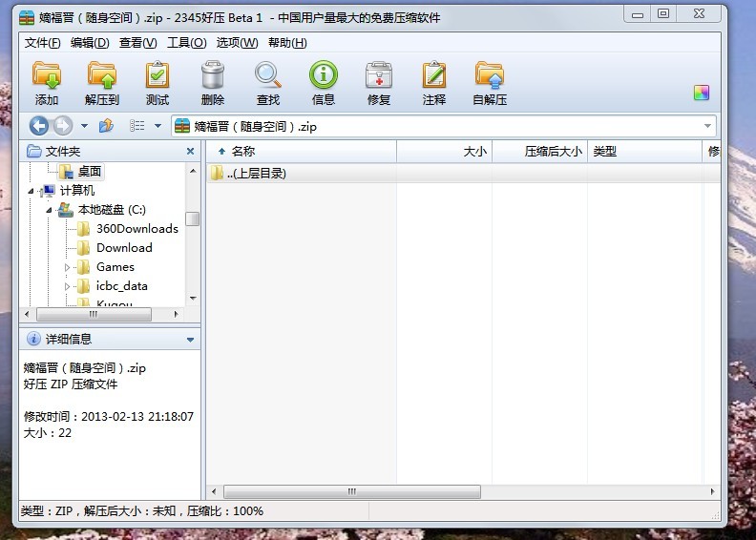Open the 文件(F) menu
The height and width of the screenshot is (540, 756).
(x=42, y=43)
